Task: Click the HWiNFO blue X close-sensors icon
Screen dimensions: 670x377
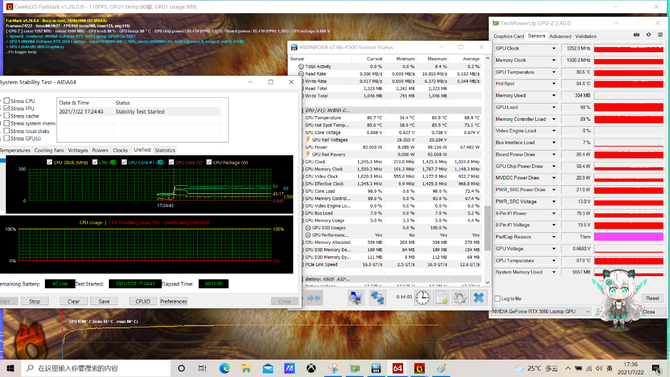Action: 479,297
